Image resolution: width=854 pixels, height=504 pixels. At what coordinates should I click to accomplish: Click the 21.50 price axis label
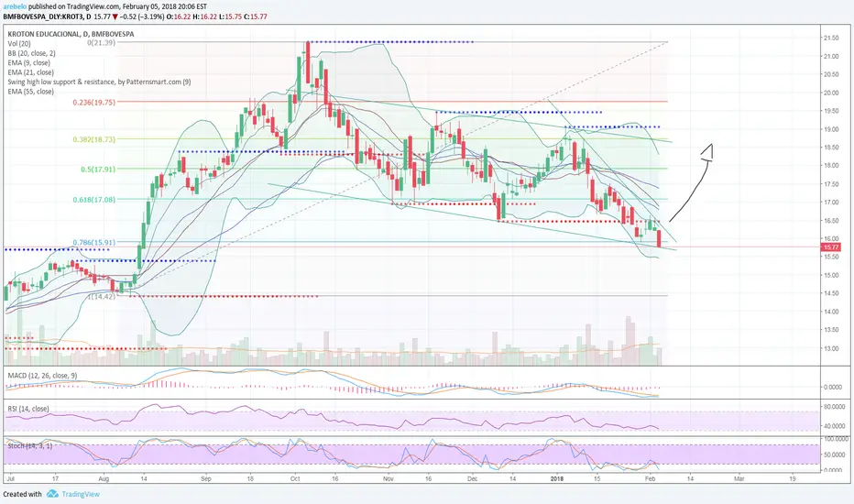830,38
